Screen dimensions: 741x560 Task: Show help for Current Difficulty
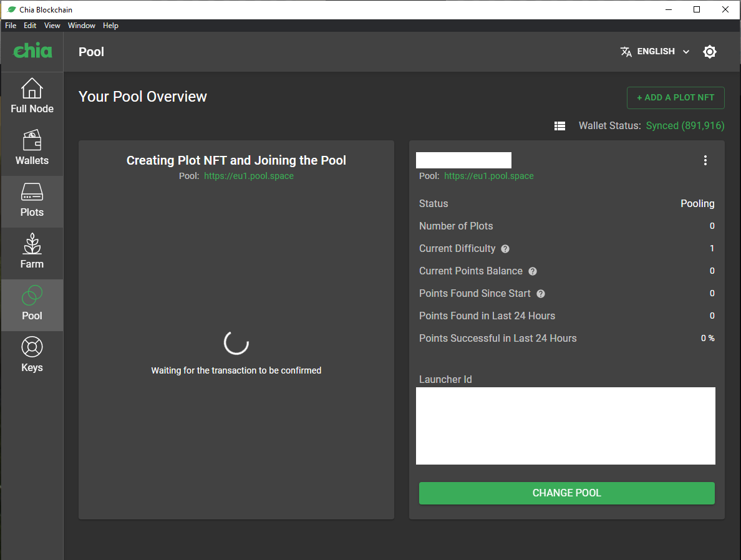coord(505,249)
